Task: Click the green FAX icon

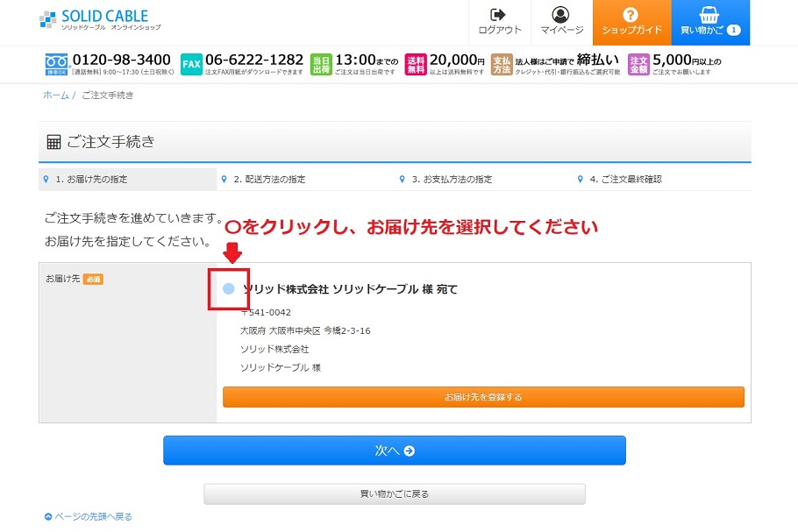Action: pos(191,64)
